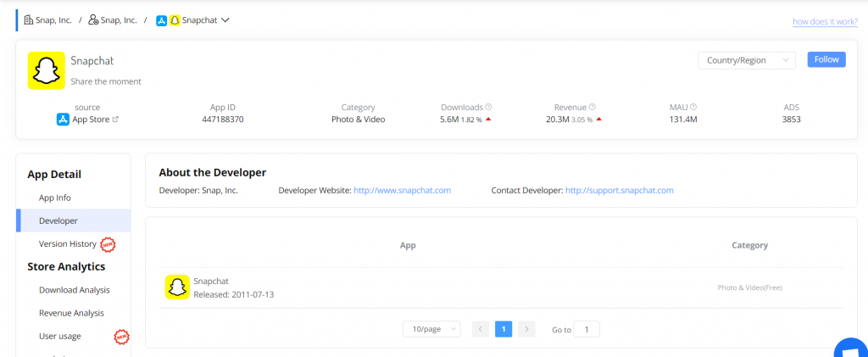This screenshot has height=357, width=868.
Task: Click the MAU help question-mark icon
Action: 693,108
